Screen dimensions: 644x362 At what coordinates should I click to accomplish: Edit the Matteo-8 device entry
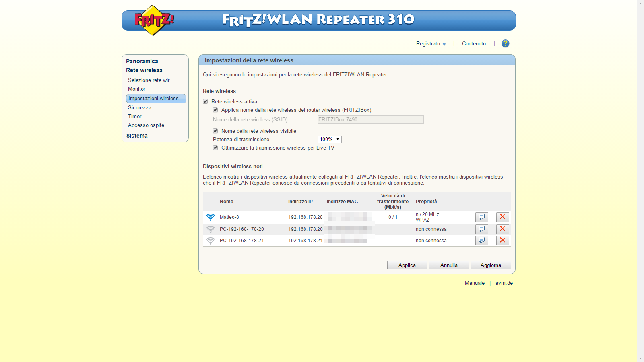click(x=481, y=217)
